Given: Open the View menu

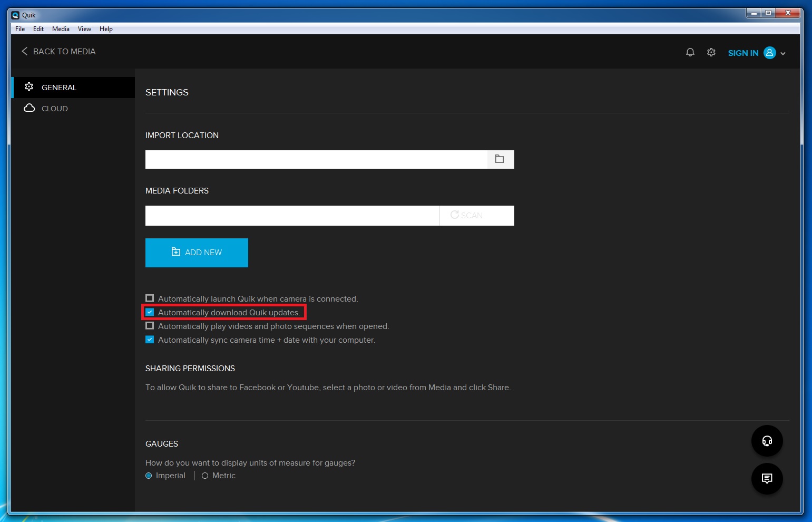Looking at the screenshot, I should tap(84, 29).
